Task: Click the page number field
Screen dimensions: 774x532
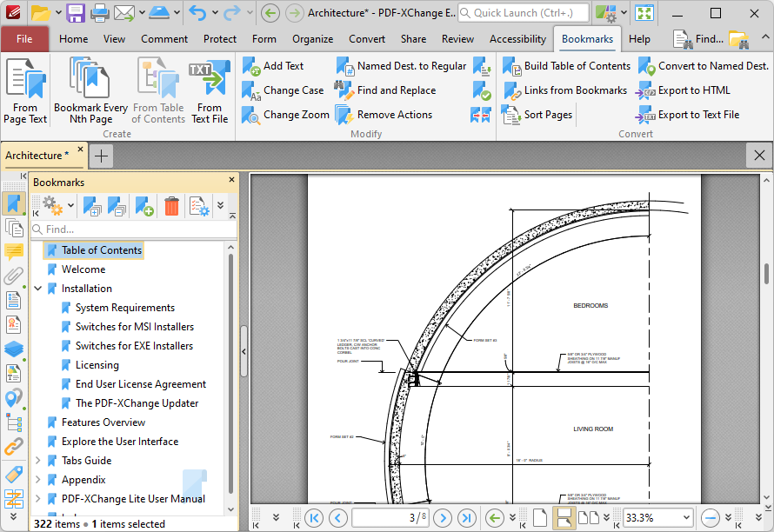Action: pos(389,518)
